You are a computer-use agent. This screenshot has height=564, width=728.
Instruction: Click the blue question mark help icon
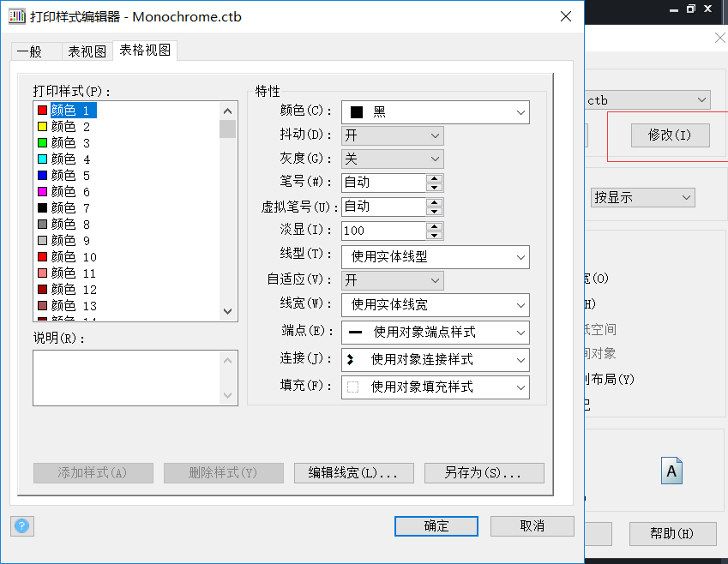tap(21, 526)
